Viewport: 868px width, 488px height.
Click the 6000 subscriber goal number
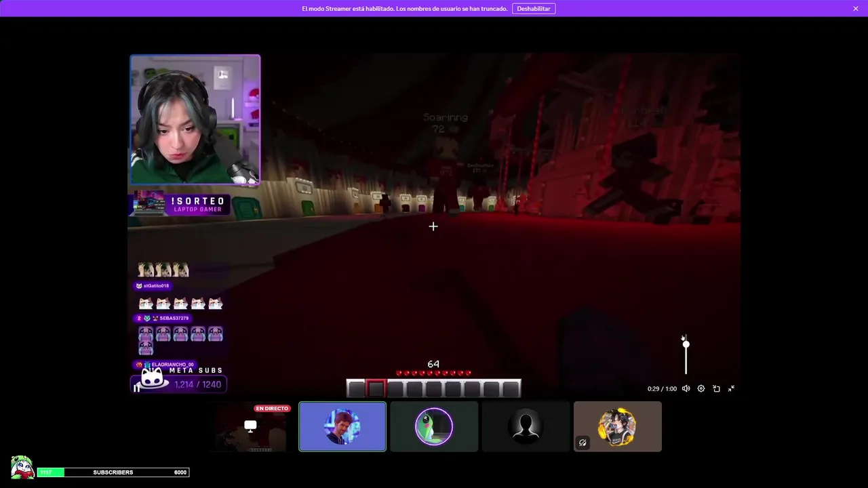180,472
